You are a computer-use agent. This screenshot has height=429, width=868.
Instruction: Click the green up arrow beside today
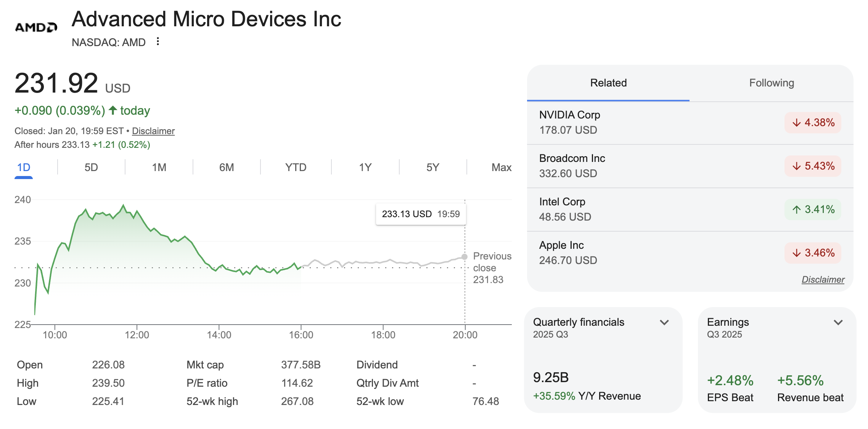click(x=113, y=110)
